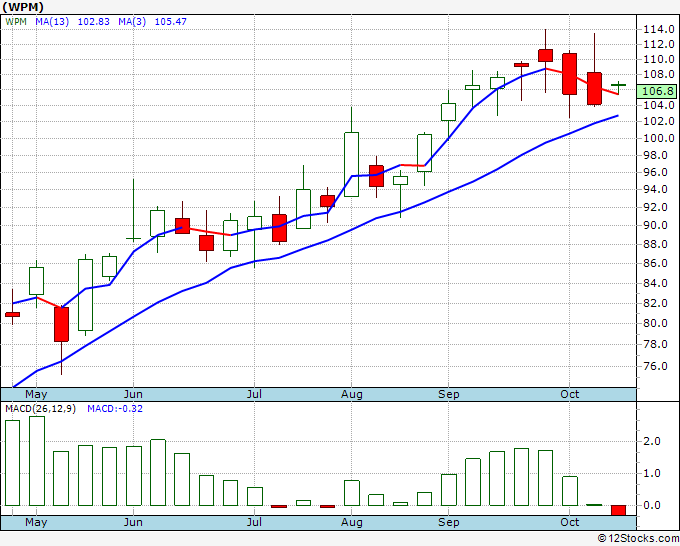Click the 114.0 price axis label

[658, 29]
